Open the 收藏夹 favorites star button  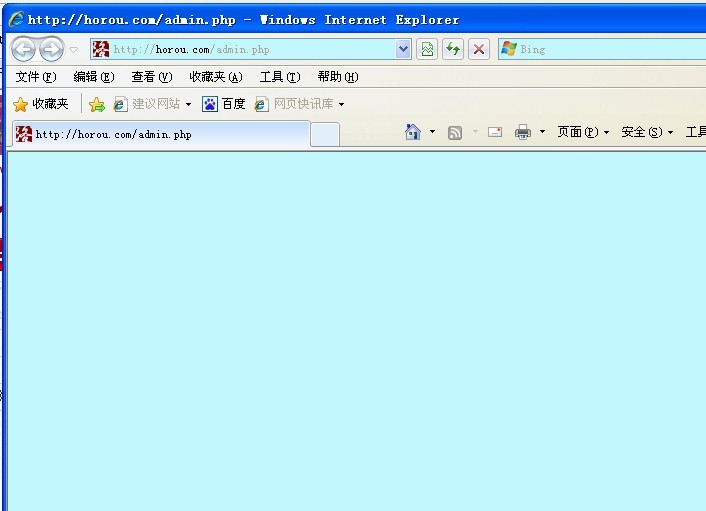click(x=41, y=104)
